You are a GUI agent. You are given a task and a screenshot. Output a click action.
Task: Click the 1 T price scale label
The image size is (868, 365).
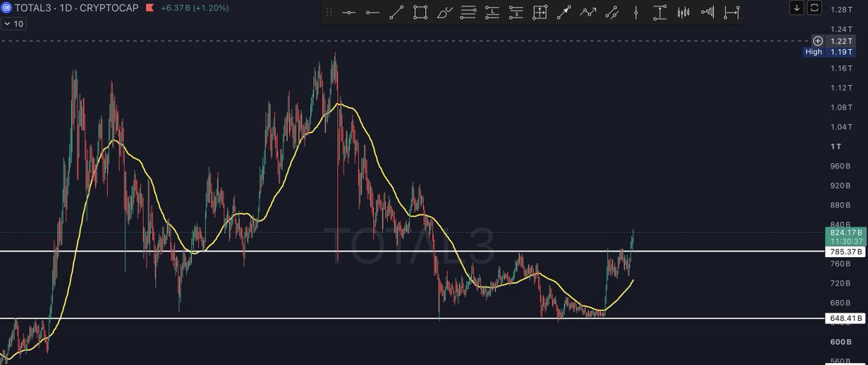835,146
